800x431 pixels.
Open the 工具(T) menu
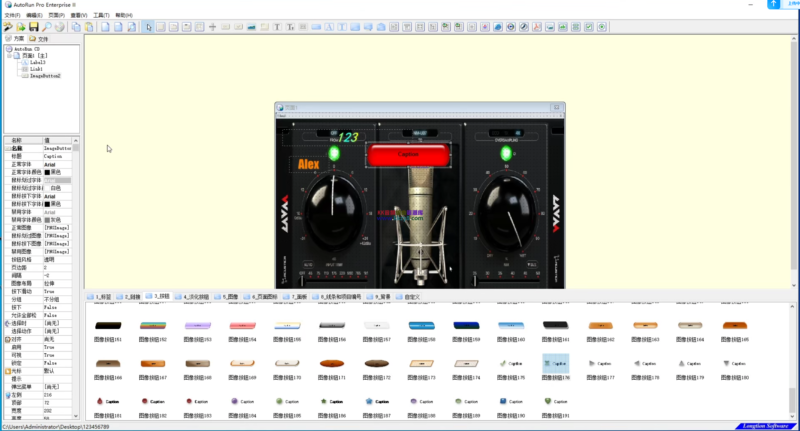pos(101,15)
